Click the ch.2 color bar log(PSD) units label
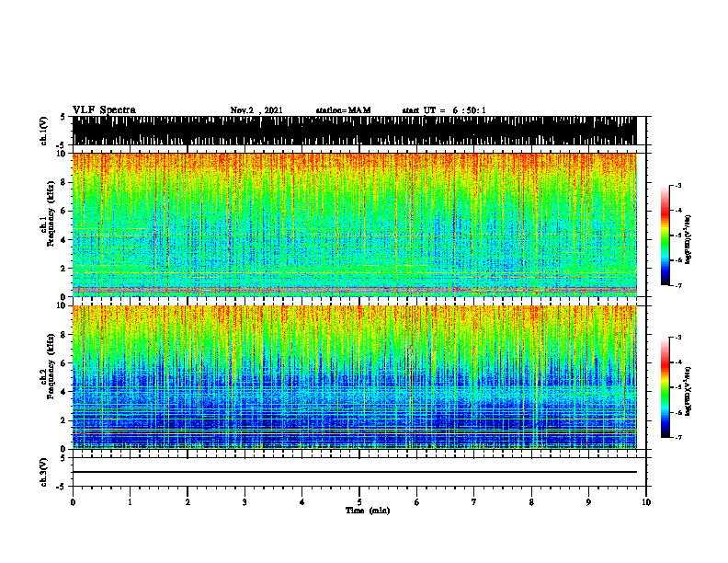 (688, 391)
